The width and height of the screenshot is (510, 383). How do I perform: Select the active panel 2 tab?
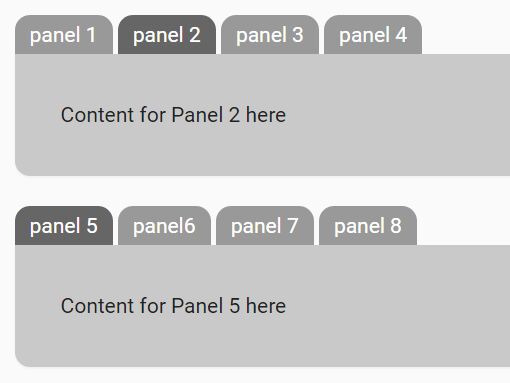click(x=167, y=35)
